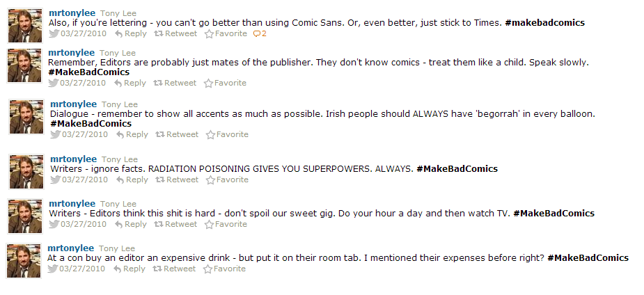Click the bird icon beside the Editors tweet date

click(x=54, y=83)
